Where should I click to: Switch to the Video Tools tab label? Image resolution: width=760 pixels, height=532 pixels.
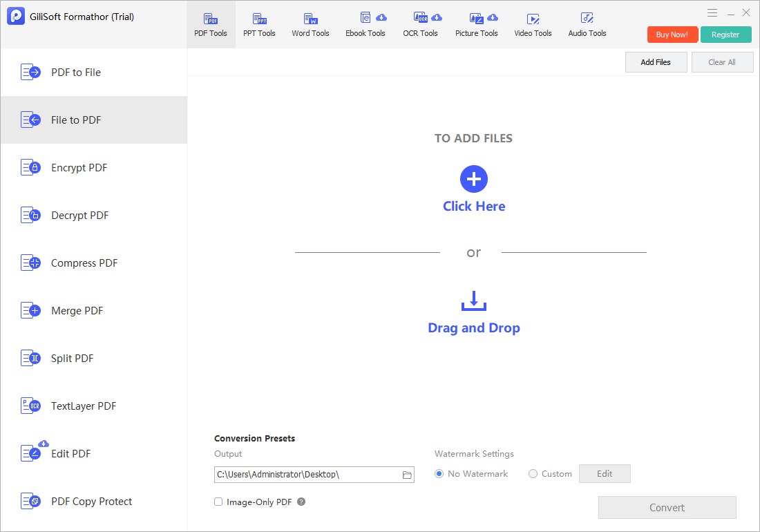[x=533, y=33]
